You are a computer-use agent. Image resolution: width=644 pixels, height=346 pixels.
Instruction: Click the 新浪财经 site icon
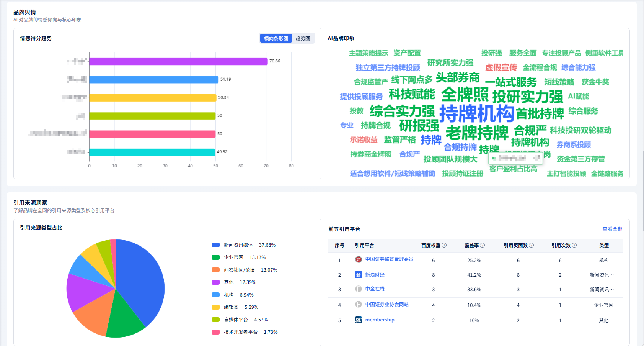click(358, 275)
